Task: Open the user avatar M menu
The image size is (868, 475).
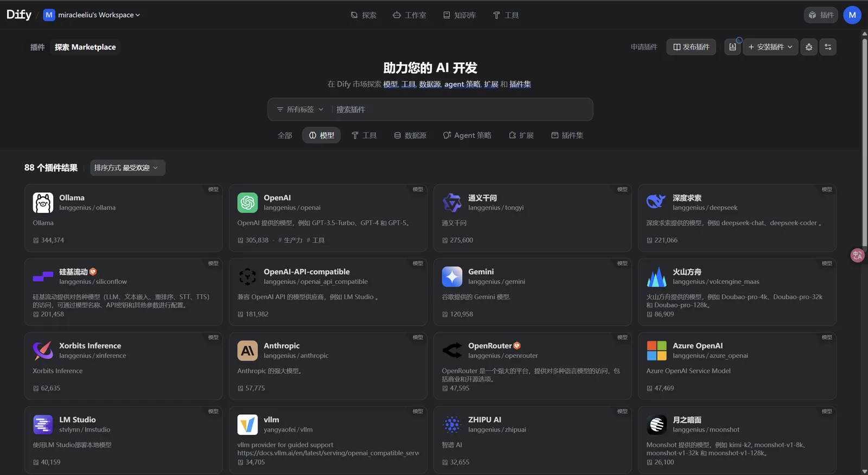Action: (x=852, y=15)
